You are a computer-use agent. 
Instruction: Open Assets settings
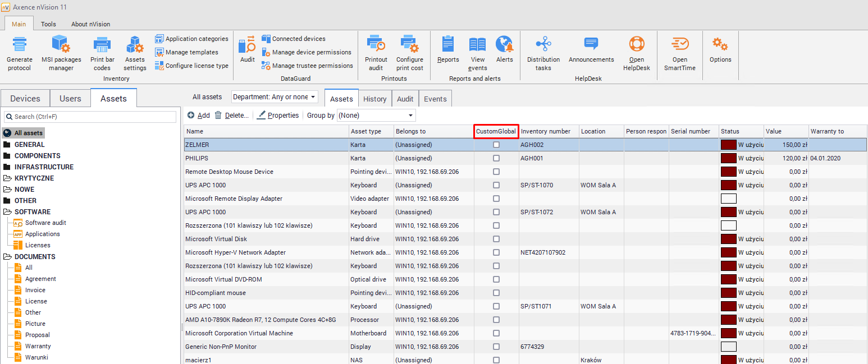135,45
